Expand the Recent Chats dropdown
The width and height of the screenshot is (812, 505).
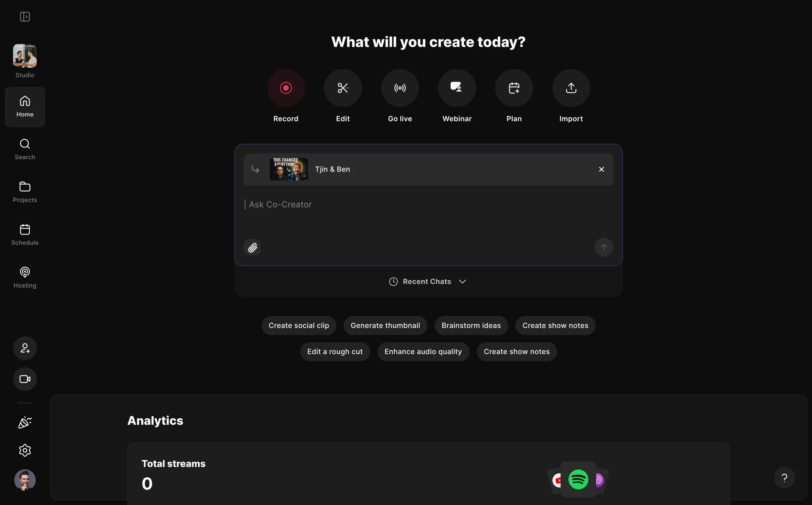coord(428,282)
